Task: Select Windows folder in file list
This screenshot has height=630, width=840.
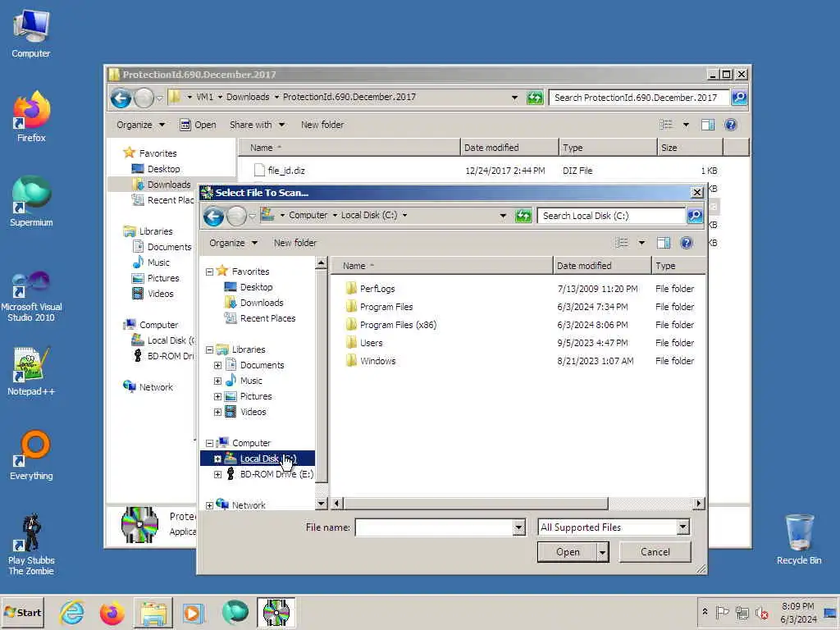Action: 377,361
